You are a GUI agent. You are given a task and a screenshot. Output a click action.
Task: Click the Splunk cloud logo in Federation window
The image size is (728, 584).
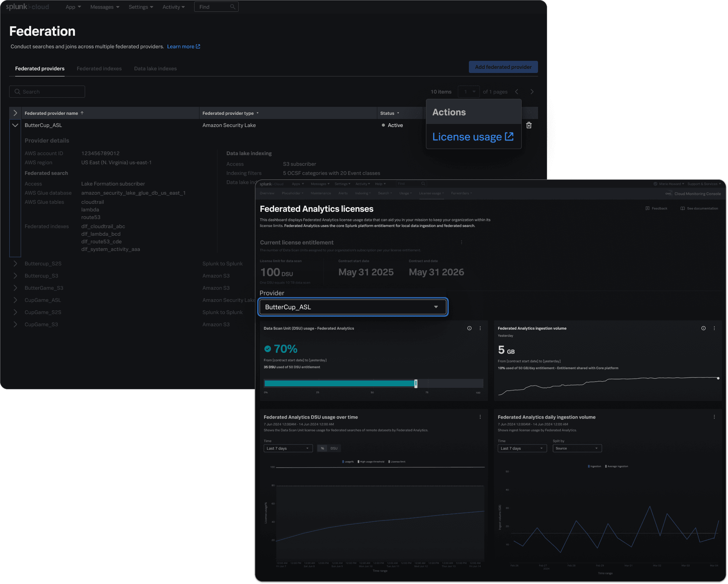27,7
